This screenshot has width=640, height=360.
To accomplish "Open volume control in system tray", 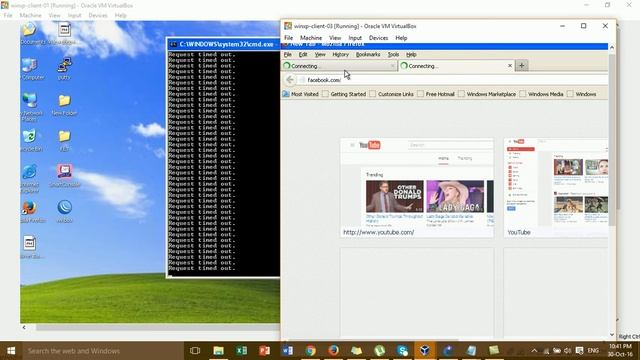I will (x=568, y=351).
